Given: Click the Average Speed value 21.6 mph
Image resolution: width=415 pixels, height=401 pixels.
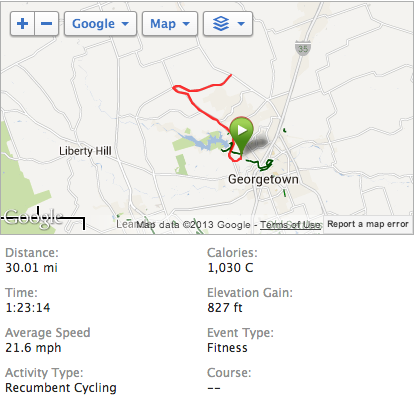Looking at the screenshot, I should (x=33, y=348).
